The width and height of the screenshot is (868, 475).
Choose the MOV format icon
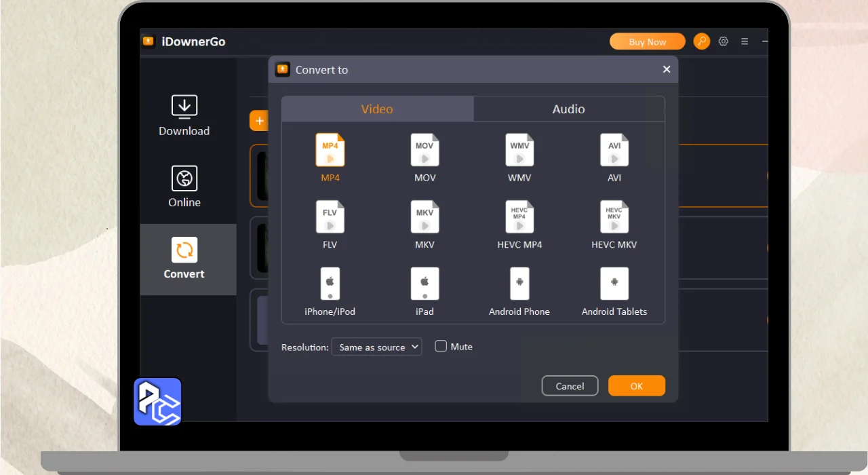pos(425,151)
